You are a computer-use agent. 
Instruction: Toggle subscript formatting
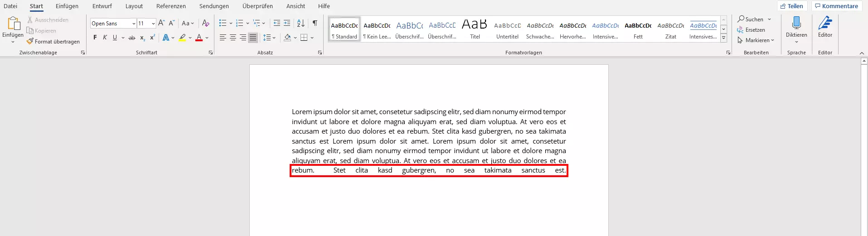click(x=142, y=38)
